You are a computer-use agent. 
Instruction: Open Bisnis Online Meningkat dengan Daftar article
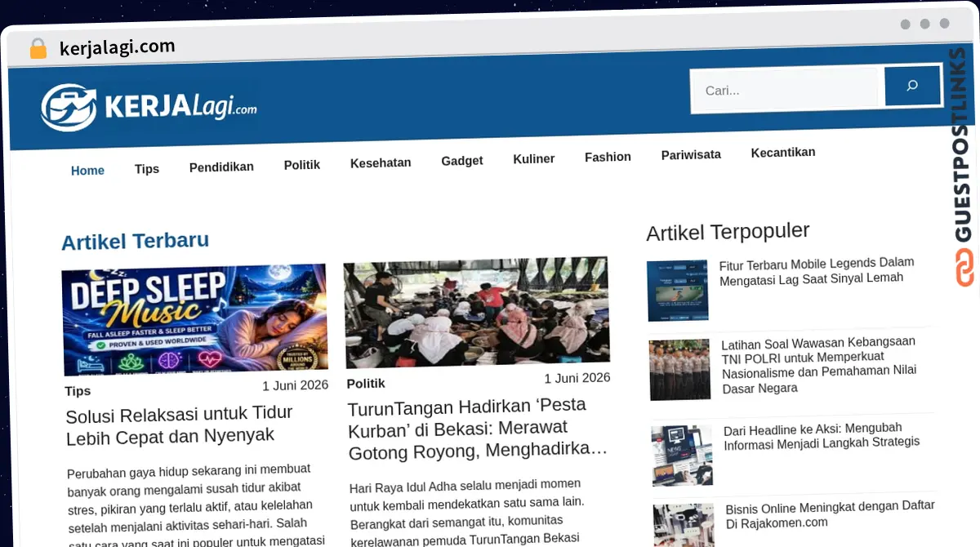click(831, 514)
